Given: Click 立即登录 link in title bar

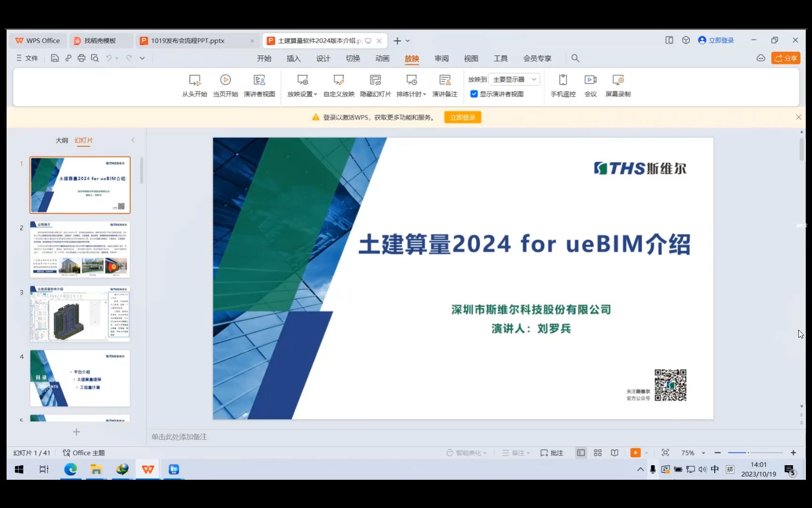Looking at the screenshot, I should click(716, 40).
